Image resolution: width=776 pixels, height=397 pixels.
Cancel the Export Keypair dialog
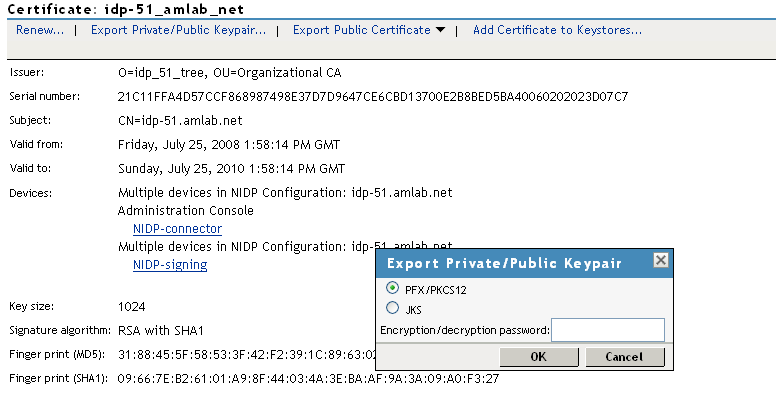click(625, 357)
